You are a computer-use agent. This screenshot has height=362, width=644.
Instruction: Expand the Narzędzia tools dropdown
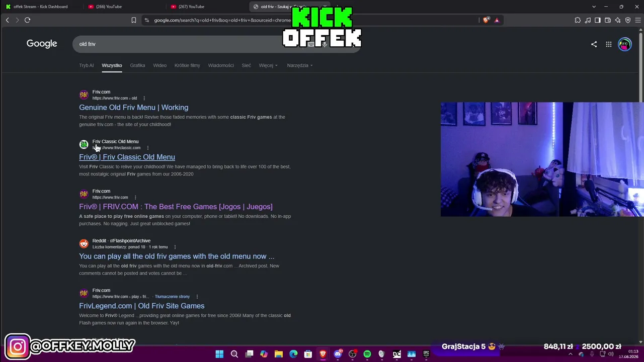300,65
